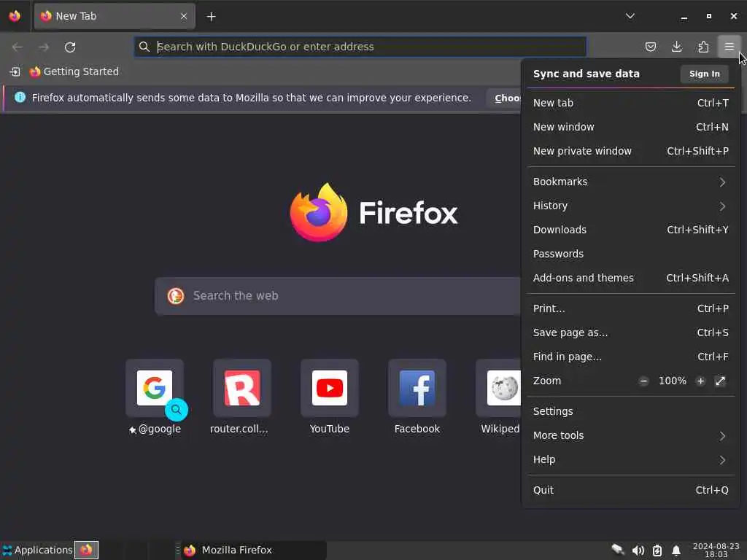Open the Applications taskbar menu
Viewport: 747px width, 560px height.
[x=37, y=550]
